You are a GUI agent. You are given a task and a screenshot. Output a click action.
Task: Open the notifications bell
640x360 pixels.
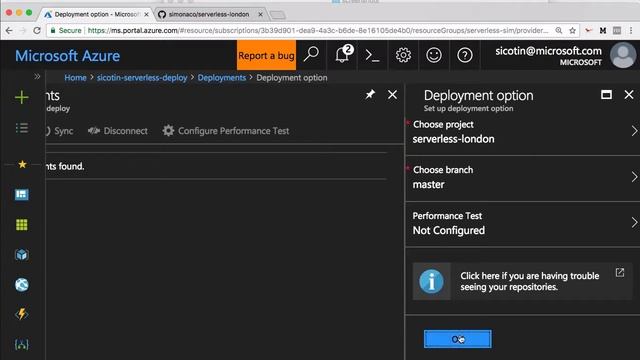pyautogui.click(x=342, y=54)
